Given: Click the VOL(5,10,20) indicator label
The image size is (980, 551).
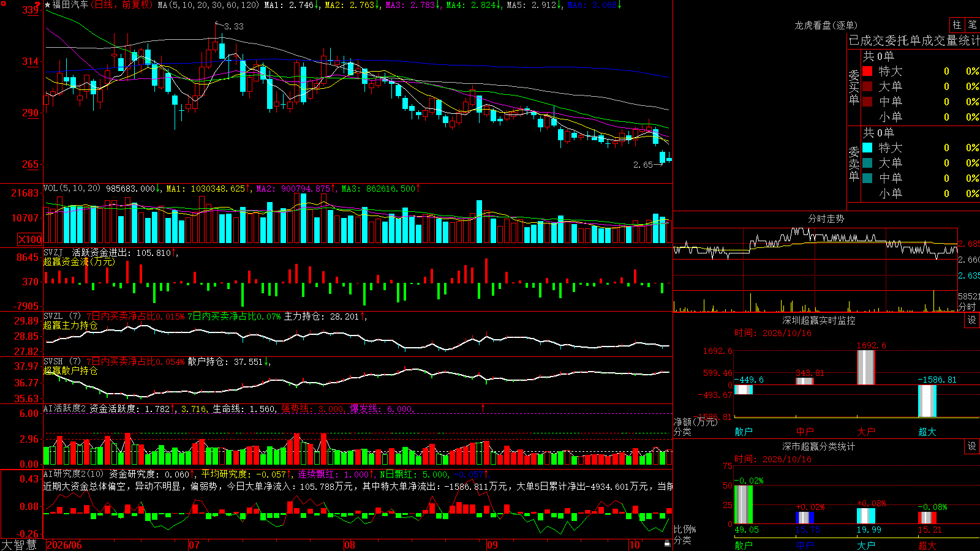Looking at the screenshot, I should [72, 189].
